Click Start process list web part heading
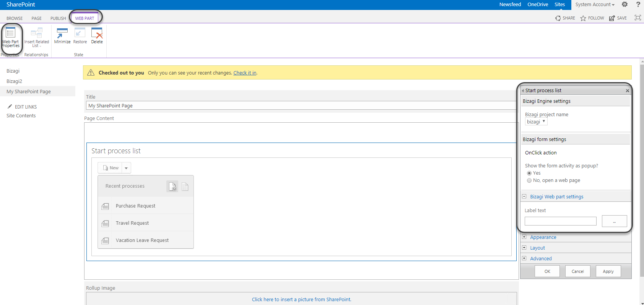 click(116, 151)
